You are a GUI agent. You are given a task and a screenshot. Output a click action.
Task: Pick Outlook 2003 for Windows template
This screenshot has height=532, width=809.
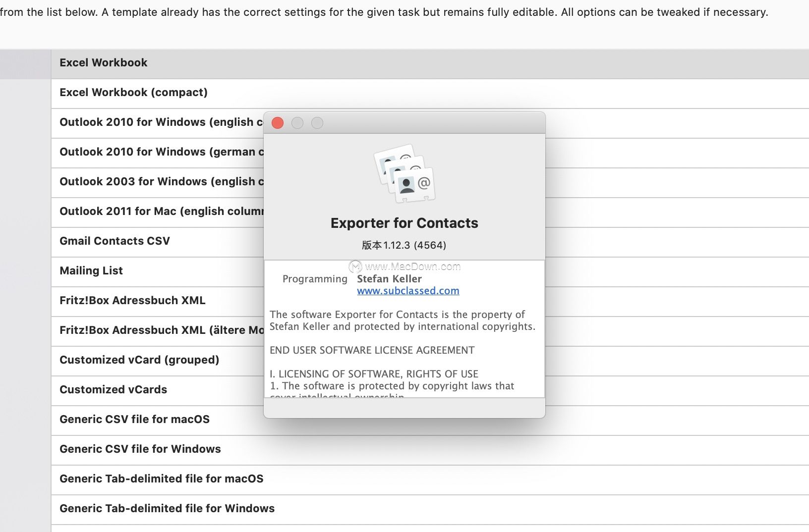click(x=158, y=183)
